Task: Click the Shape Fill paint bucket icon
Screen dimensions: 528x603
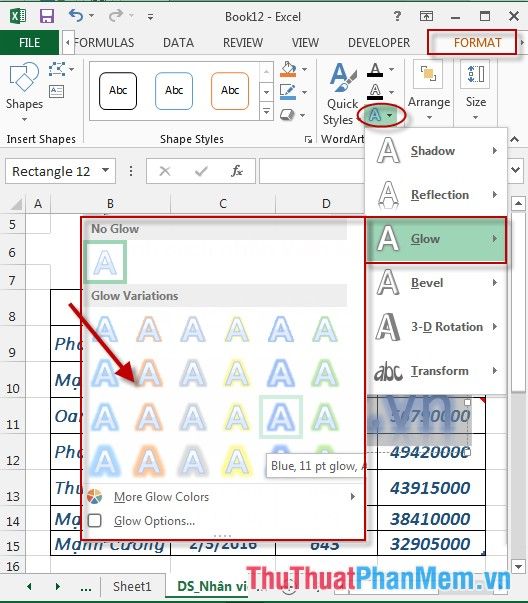Action: point(288,69)
